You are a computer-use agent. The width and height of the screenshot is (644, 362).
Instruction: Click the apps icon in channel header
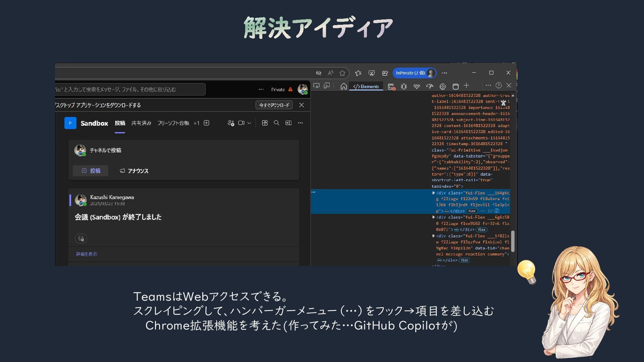[x=265, y=123]
